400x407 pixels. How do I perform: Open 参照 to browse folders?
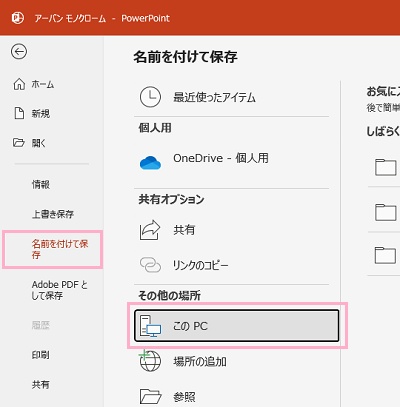184,397
